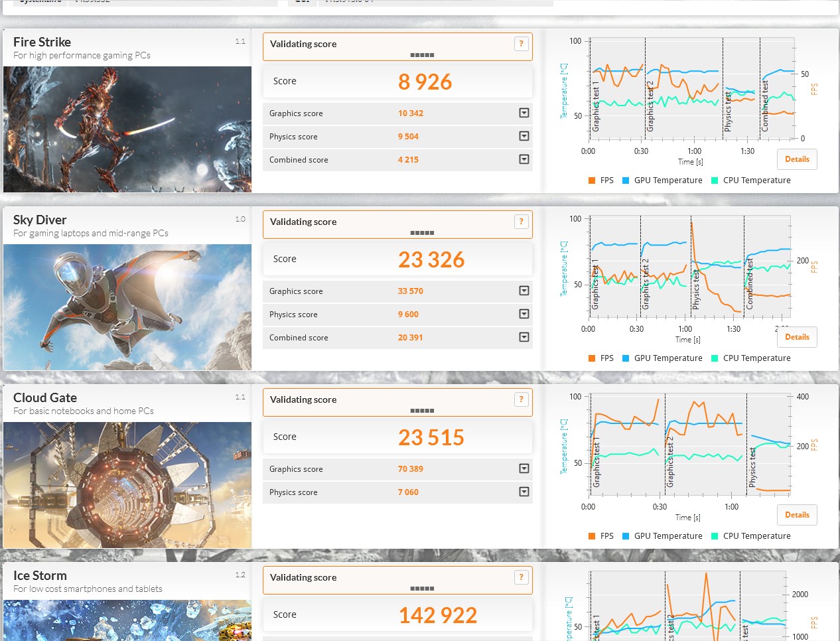This screenshot has height=641, width=840.
Task: Expand the Sky Diver Physics score row
Action: [x=524, y=315]
